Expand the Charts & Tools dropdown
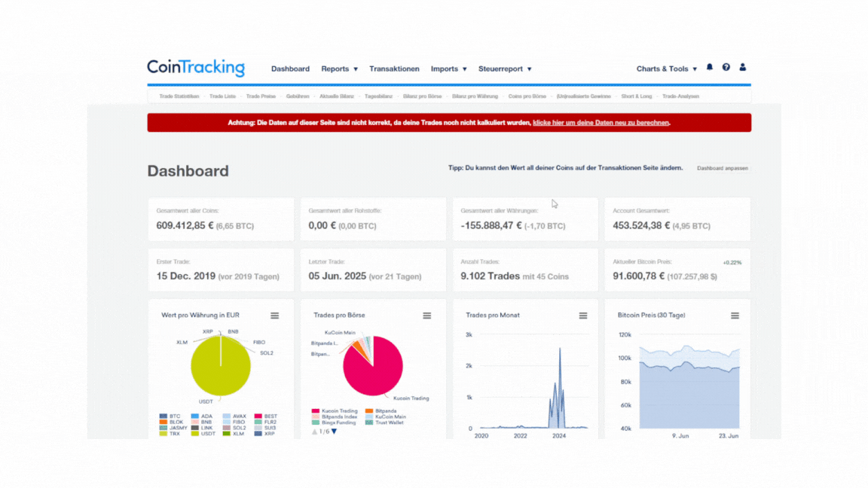This screenshot has height=488, width=868. pyautogui.click(x=667, y=69)
